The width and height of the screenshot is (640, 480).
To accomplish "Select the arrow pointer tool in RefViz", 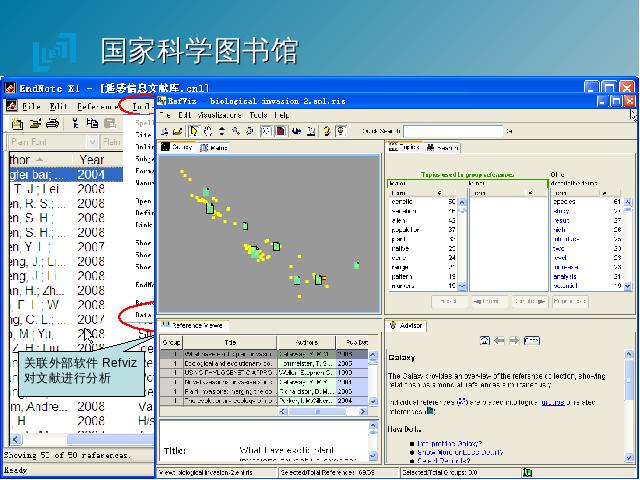I will (194, 131).
